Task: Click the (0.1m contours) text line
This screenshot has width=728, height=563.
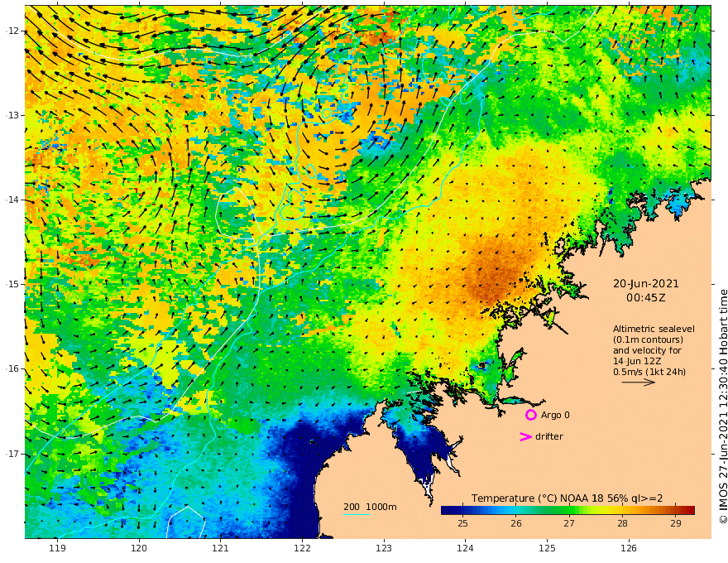Action: click(648, 339)
